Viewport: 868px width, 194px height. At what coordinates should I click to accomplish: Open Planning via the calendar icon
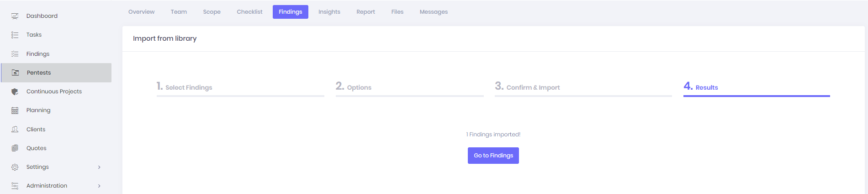tap(15, 110)
